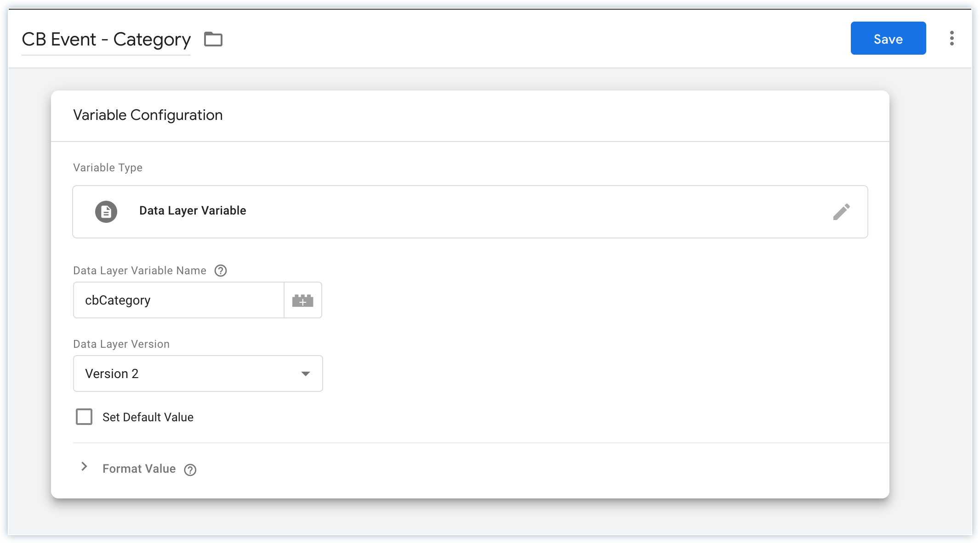Click the Data Layer Variable document icon
This screenshot has height=543, width=980.
106,212
